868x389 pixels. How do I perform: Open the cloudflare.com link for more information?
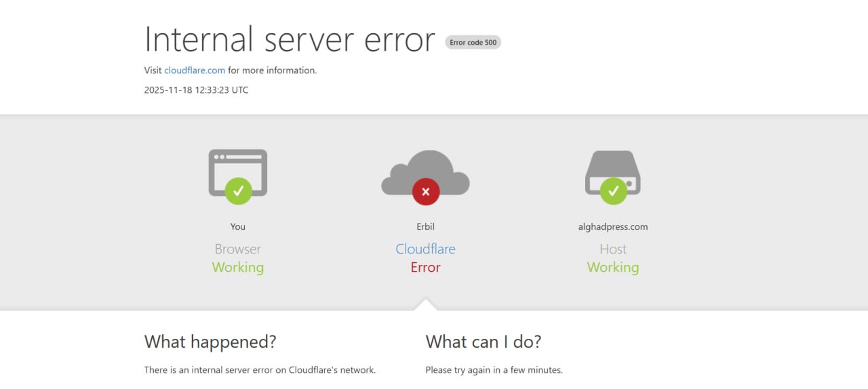tap(195, 70)
